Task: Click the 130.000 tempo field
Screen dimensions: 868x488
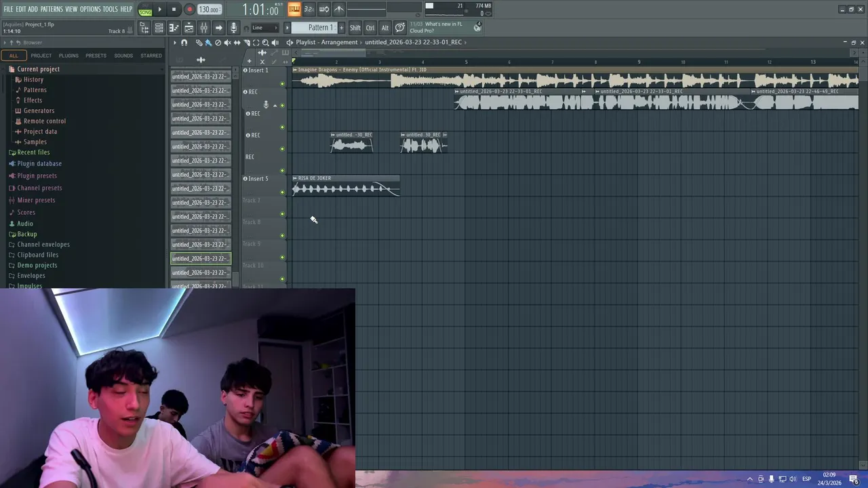Action: [209, 9]
